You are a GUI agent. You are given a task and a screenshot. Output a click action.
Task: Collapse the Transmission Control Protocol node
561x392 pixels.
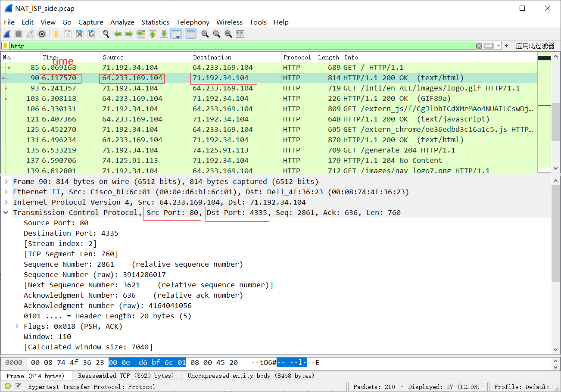coord(6,212)
